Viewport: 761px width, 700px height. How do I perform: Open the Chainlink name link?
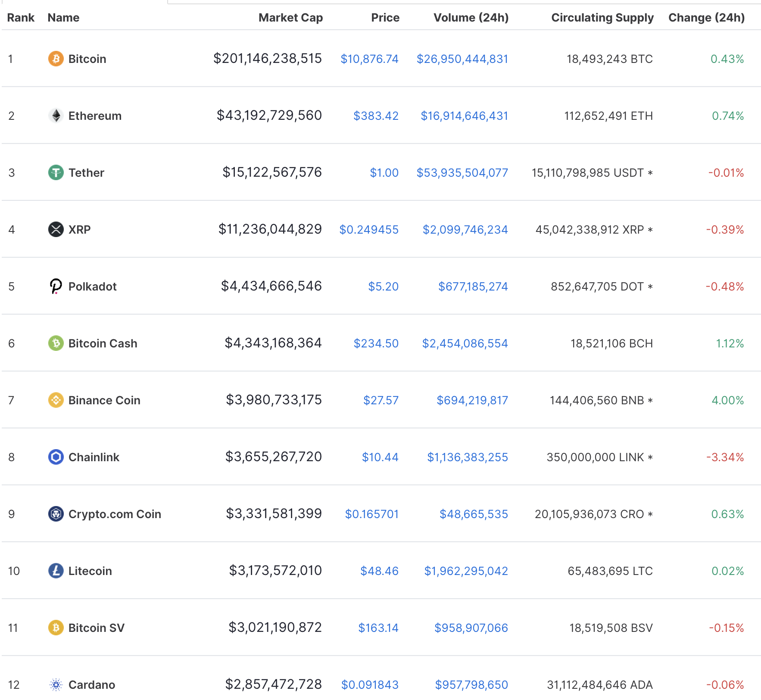coord(94,457)
